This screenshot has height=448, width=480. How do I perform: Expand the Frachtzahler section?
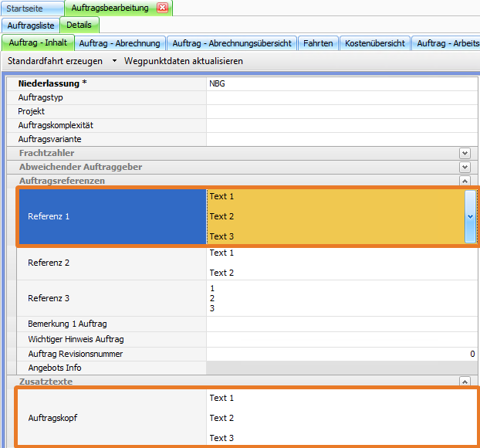click(x=465, y=154)
